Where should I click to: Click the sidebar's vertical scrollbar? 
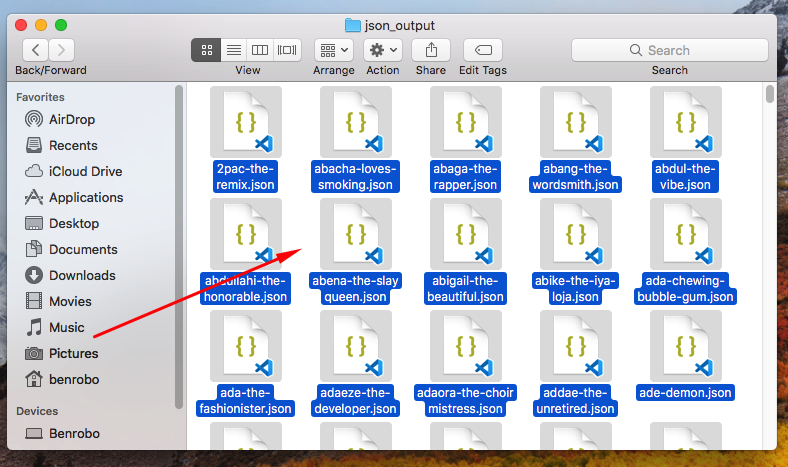tap(178, 246)
